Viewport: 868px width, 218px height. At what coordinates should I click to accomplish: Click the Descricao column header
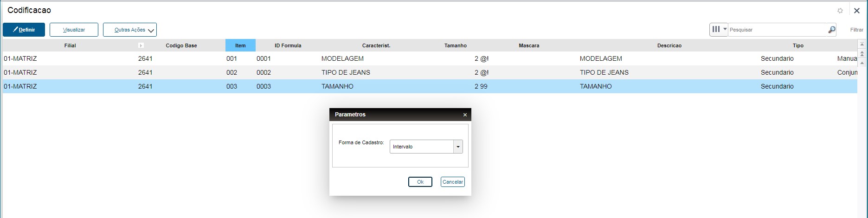click(x=669, y=45)
